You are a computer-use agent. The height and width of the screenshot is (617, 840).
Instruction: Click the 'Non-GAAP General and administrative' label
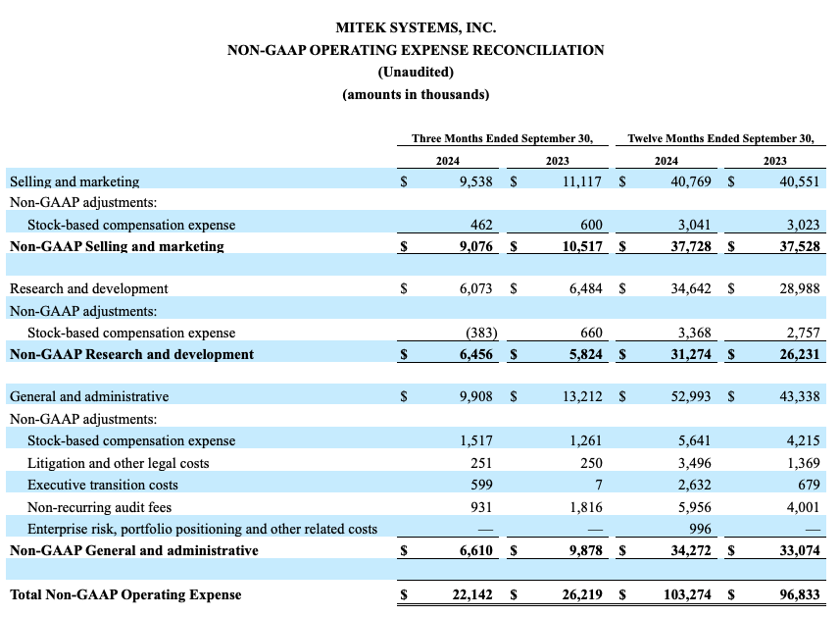[134, 550]
